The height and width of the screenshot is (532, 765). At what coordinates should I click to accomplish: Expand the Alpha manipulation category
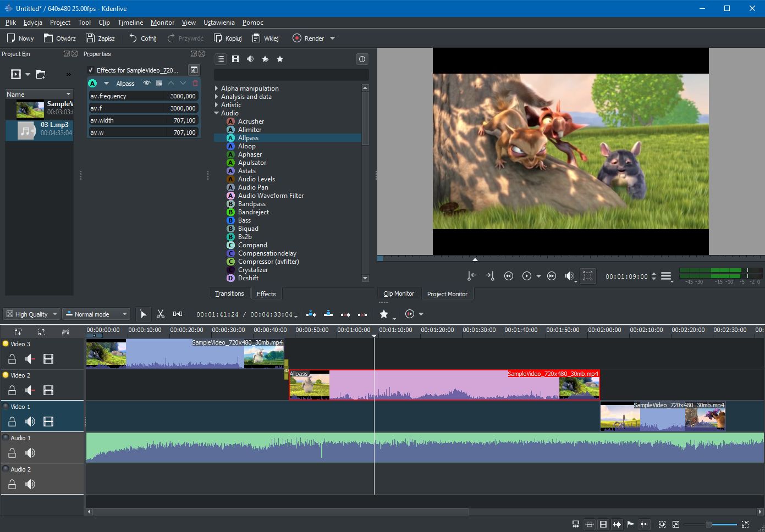click(x=217, y=88)
